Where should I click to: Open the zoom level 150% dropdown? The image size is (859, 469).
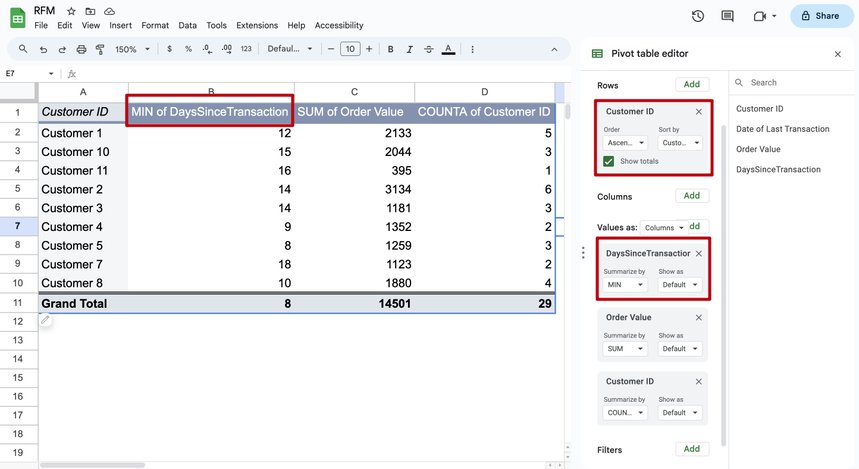(132, 49)
